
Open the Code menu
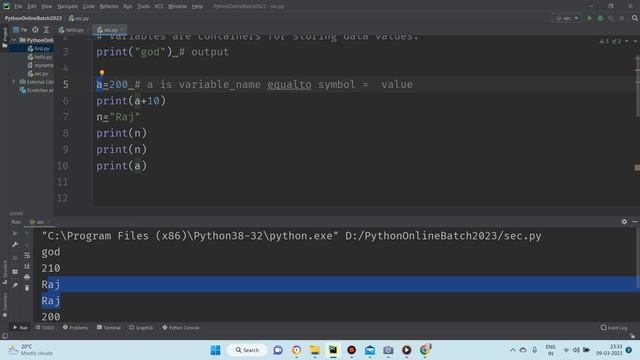[89, 7]
